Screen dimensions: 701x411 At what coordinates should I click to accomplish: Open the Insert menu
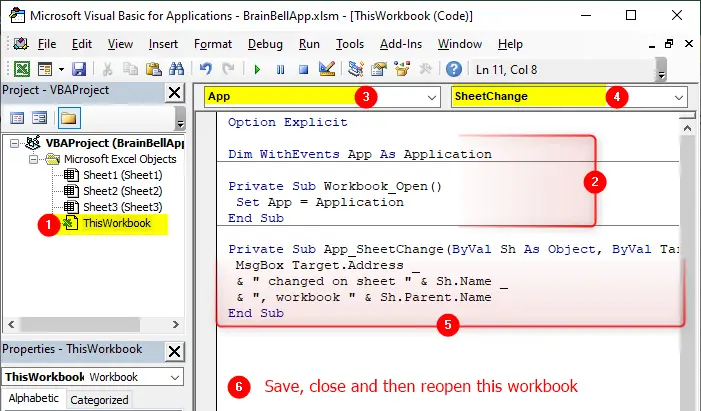tap(163, 44)
